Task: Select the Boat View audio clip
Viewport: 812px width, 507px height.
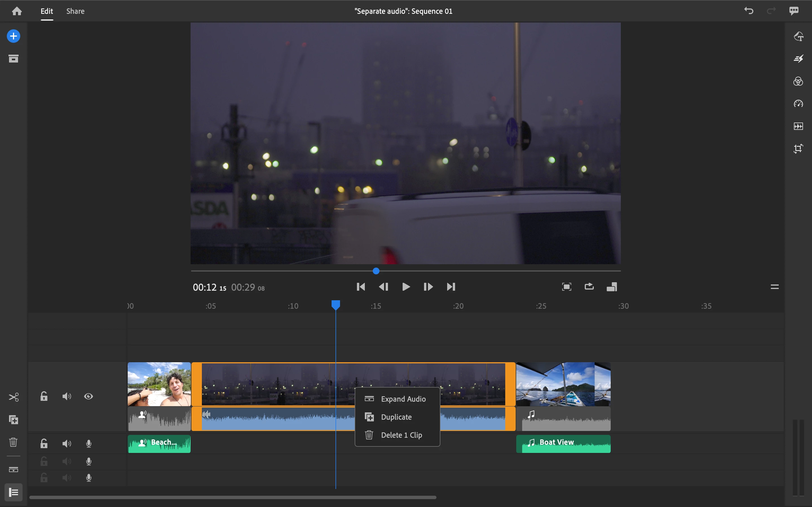Action: coord(563,444)
